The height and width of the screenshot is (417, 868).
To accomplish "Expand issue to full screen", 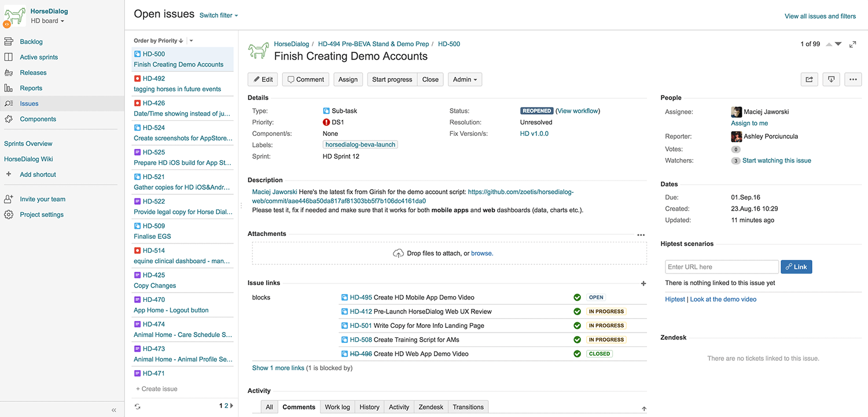I will click(x=852, y=45).
